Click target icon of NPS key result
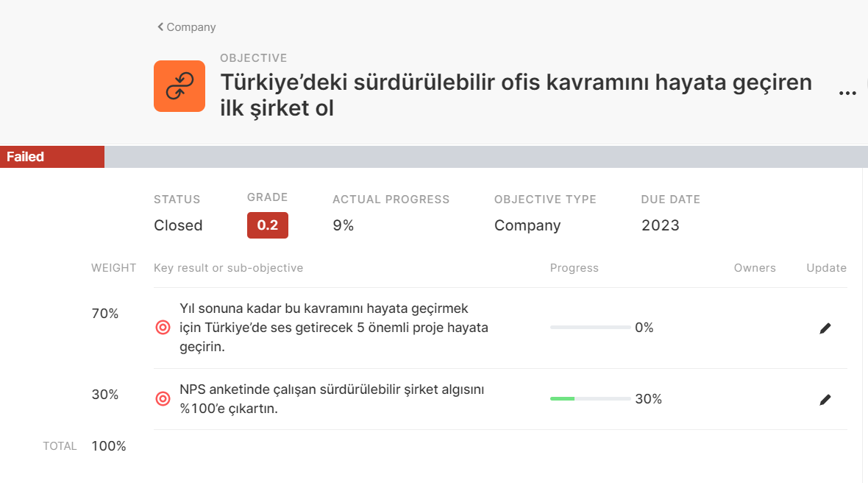The height and width of the screenshot is (483, 868). pyautogui.click(x=163, y=399)
